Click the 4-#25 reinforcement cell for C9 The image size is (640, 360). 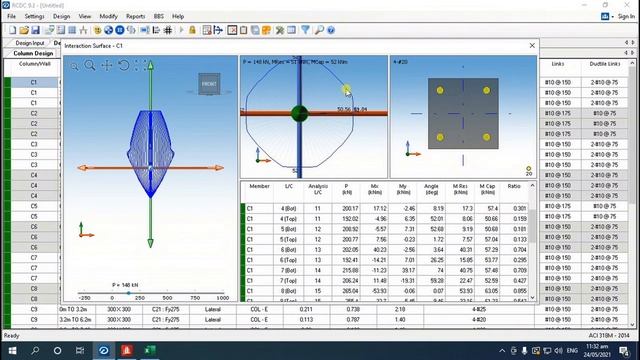point(479,309)
